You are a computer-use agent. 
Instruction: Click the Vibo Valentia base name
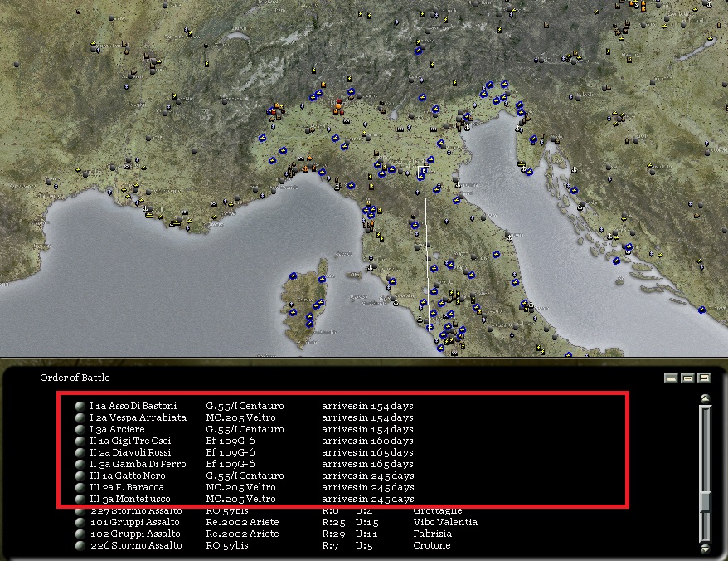[x=445, y=522]
